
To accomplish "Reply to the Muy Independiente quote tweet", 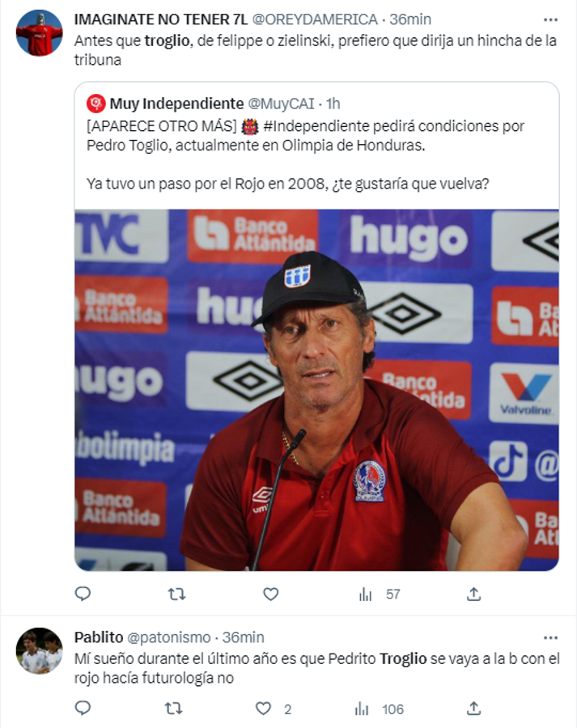I will (x=83, y=594).
